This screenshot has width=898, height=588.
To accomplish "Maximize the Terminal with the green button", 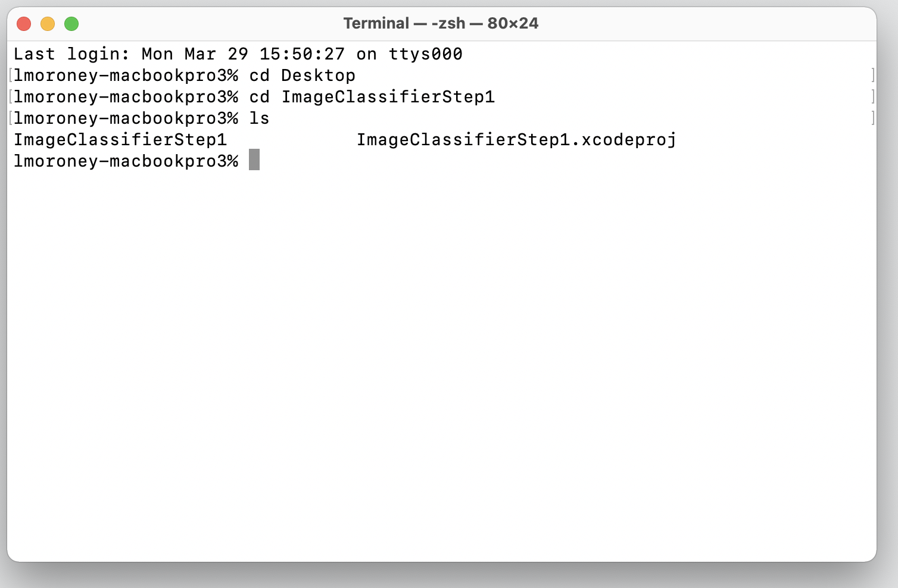I will click(71, 24).
